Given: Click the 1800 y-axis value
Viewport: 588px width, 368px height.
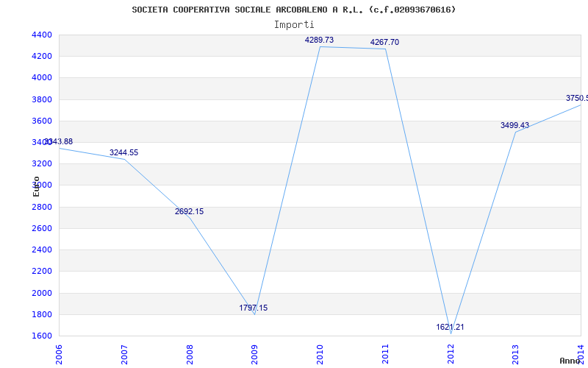Looking at the screenshot, I should (42, 314).
